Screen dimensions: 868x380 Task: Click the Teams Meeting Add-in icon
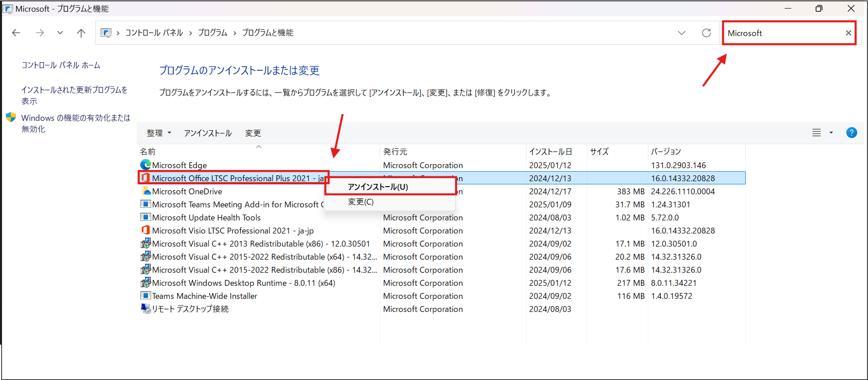[146, 204]
